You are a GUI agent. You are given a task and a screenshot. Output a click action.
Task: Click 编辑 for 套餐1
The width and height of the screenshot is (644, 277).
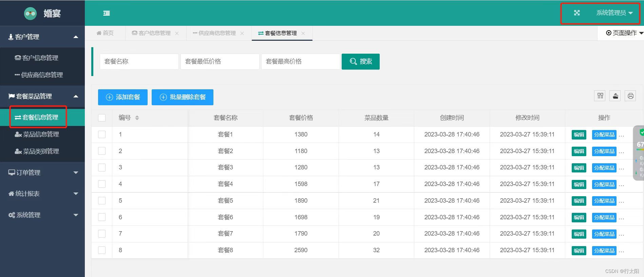tap(579, 135)
